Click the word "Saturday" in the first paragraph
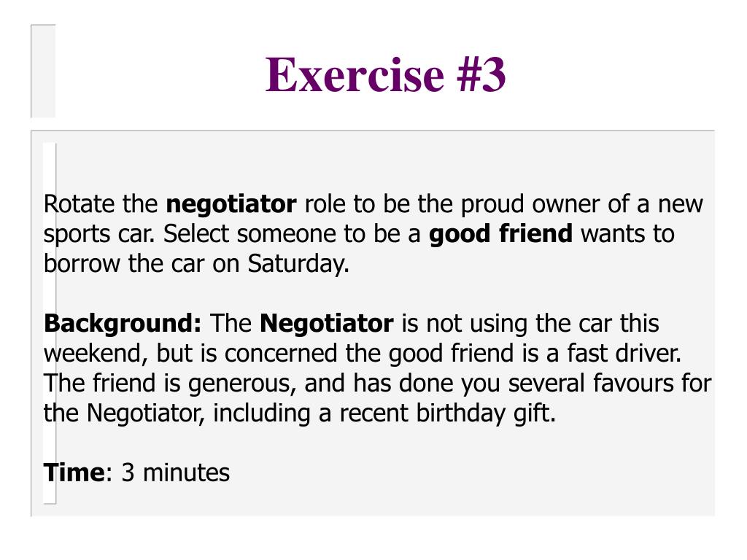Viewport: 747px width, 560px height. [x=298, y=264]
